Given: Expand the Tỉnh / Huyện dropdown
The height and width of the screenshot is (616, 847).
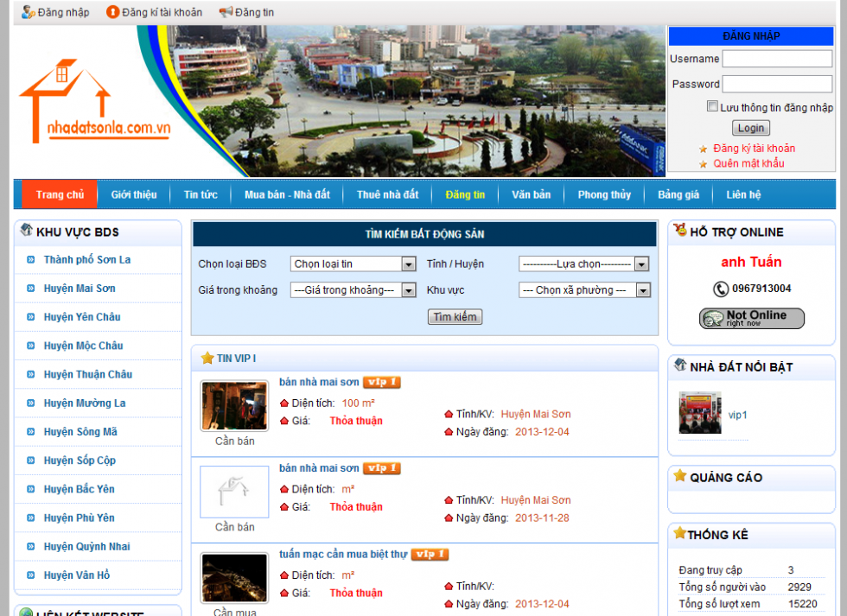Looking at the screenshot, I should tap(583, 264).
